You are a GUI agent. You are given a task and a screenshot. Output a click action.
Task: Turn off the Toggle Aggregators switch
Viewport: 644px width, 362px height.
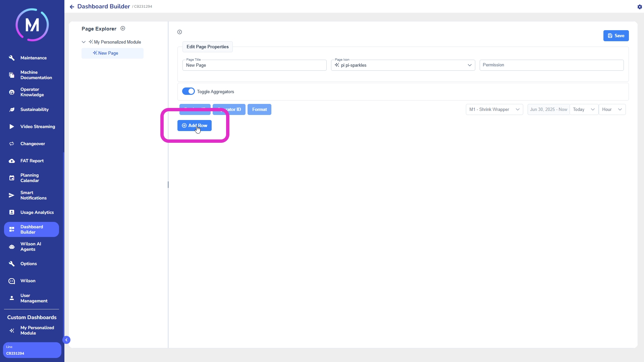188,91
